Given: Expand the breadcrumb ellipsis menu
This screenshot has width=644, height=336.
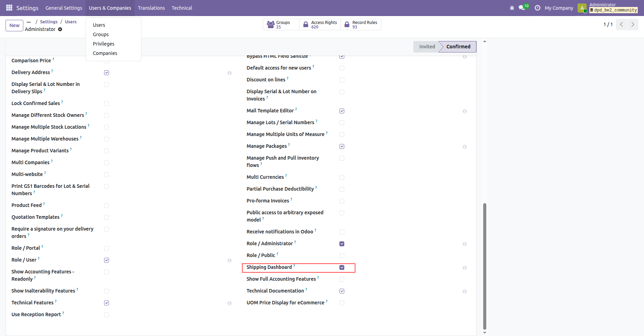Looking at the screenshot, I should tap(29, 22).
